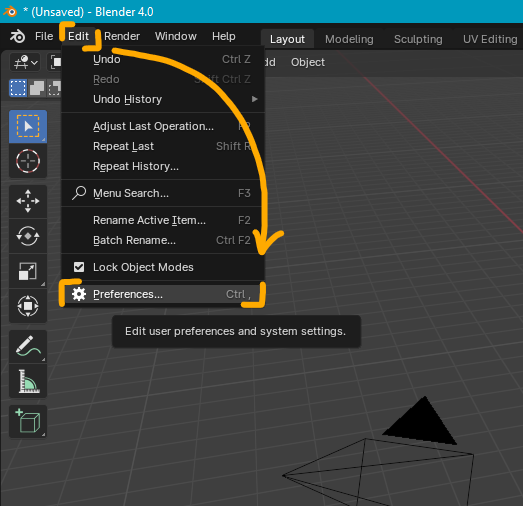Choose Repeat History
This screenshot has width=523, height=506.
coord(163,166)
